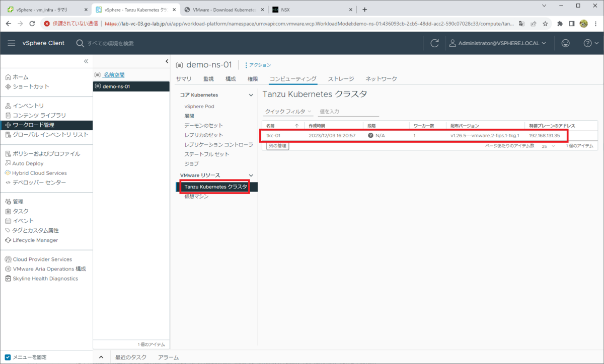Open 仮想マシン list
Viewport: 604px width, 364px height.
point(196,196)
